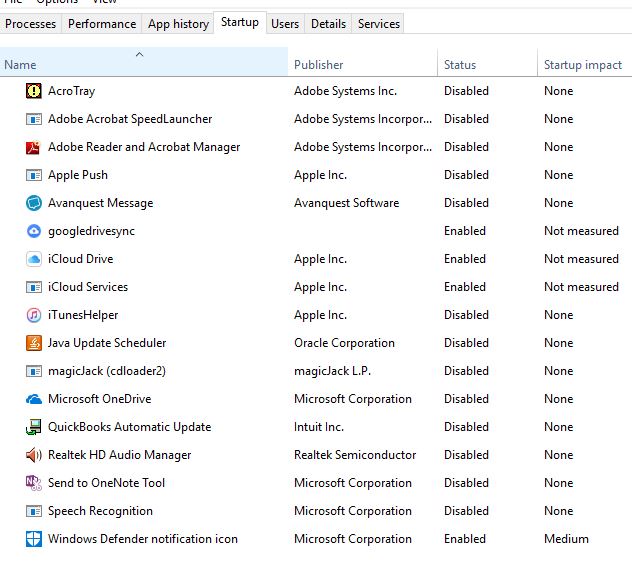Select Windows Defender notification icon name
This screenshot has height=564, width=632.
143,539
